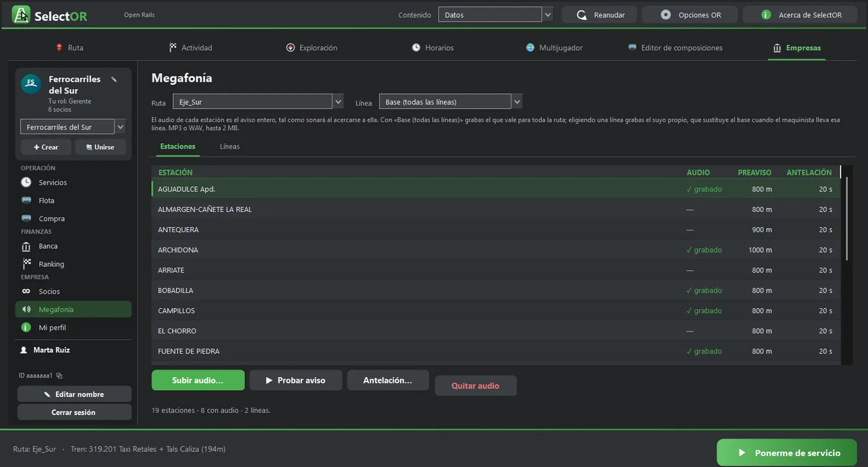Click the ANTELACIÓN column header
This screenshot has height=467, width=868.
(x=809, y=172)
